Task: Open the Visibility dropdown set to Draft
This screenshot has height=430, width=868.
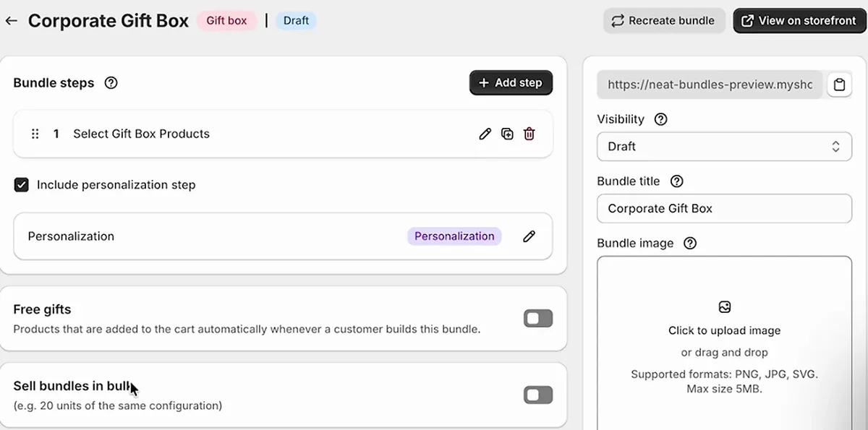Action: pyautogui.click(x=724, y=147)
